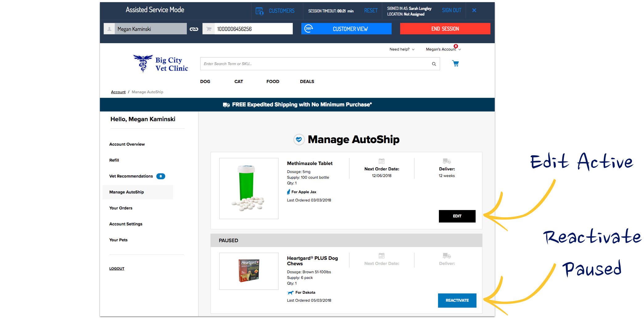Open Vet Recommendations in the sidebar
The height and width of the screenshot is (319, 644).
tap(131, 176)
